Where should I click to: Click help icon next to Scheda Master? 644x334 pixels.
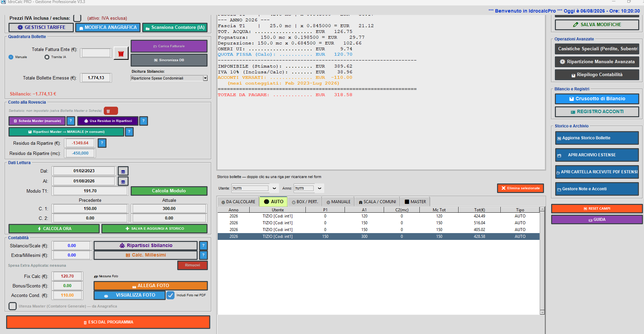coord(70,121)
